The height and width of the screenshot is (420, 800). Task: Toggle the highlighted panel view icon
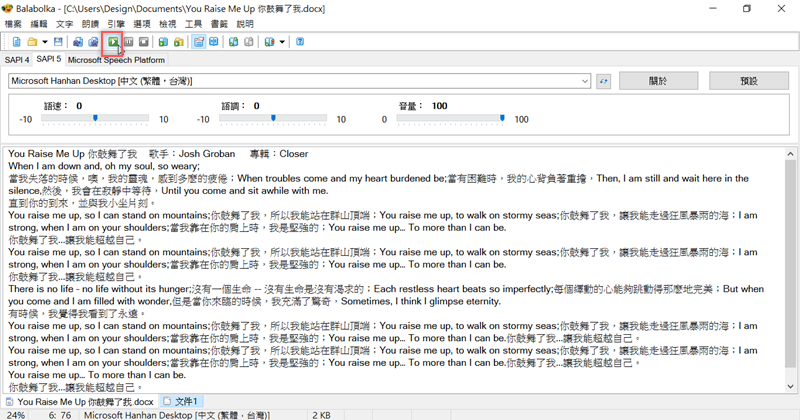198,42
